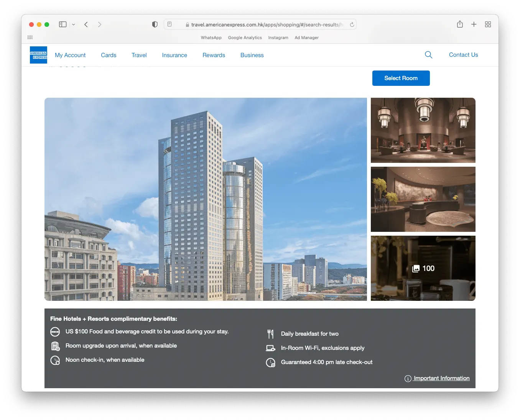Go forward with the forward arrow

100,25
